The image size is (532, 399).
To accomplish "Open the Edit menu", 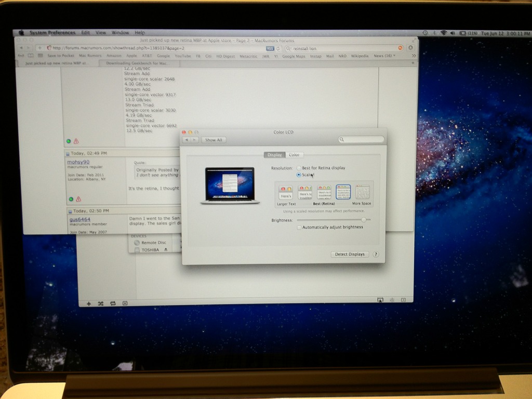I will click(x=86, y=33).
